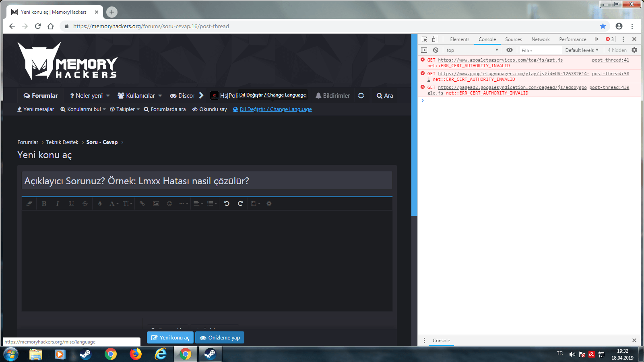
Task: Click the eraser remove-formatting icon
Action: pos(29,204)
